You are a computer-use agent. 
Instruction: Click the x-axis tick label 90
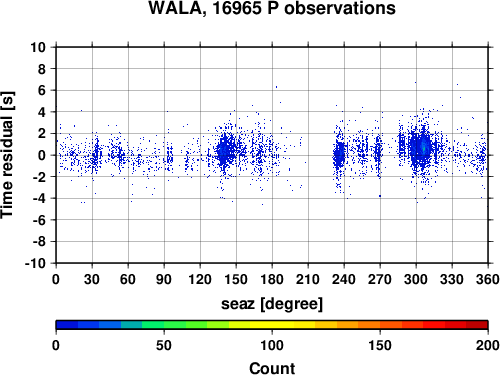pos(164,279)
